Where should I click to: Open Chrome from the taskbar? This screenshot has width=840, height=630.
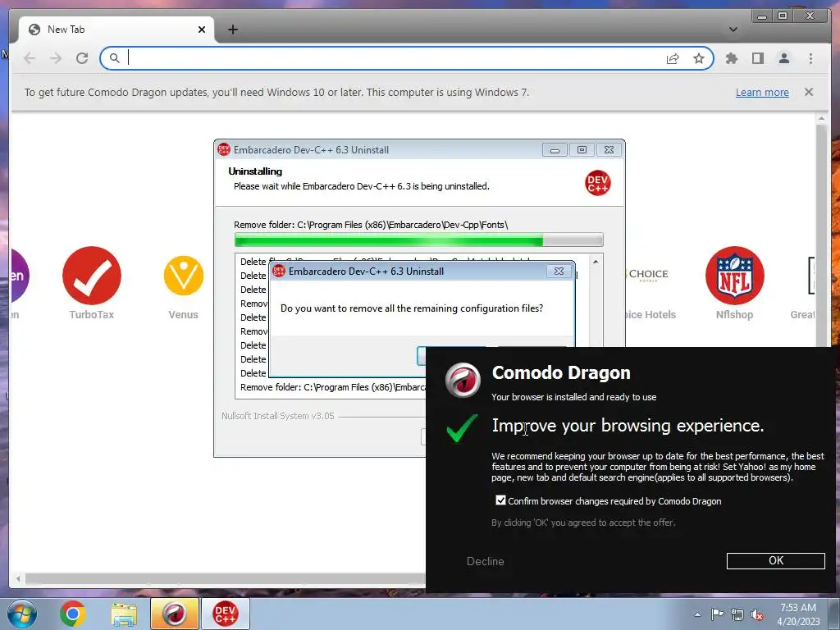(x=73, y=614)
